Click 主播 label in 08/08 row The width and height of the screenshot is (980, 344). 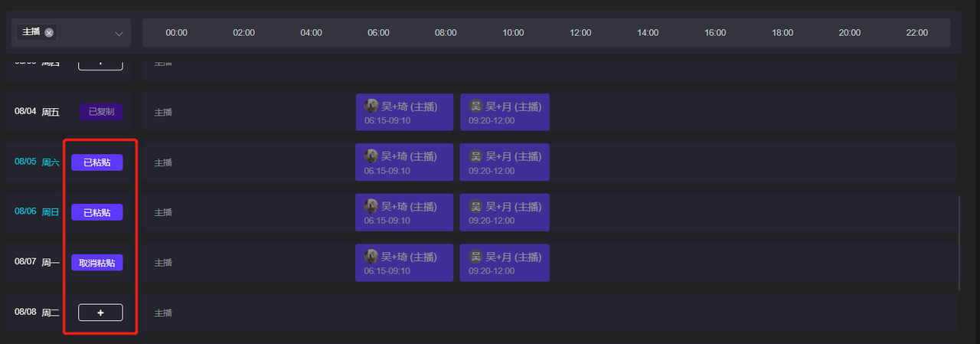point(163,313)
